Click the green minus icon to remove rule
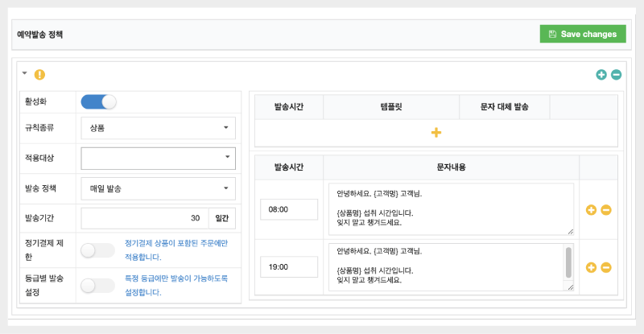Screen dimensions: 644x334 click(617, 75)
